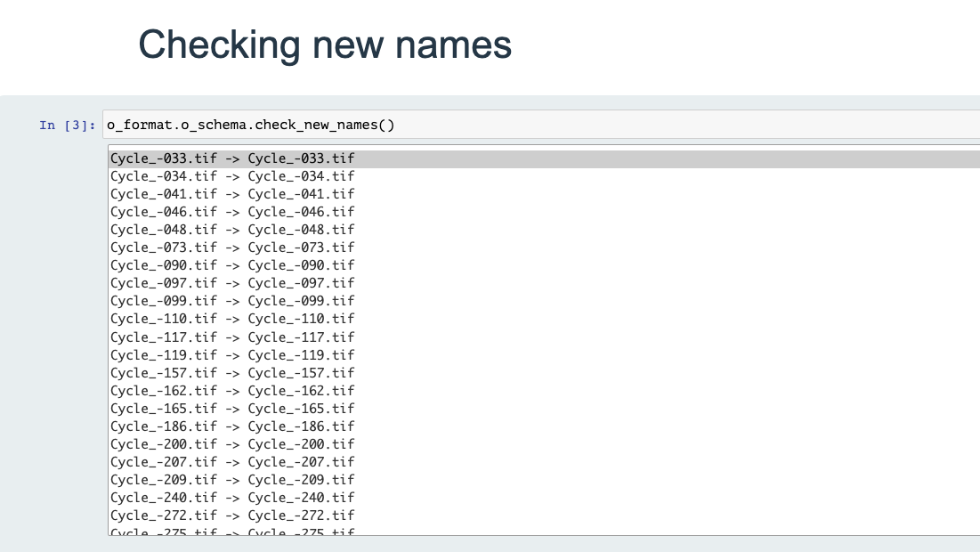Select the Cycle_-117.tif list entry
Image resolution: width=980 pixels, height=552 pixels.
click(232, 337)
